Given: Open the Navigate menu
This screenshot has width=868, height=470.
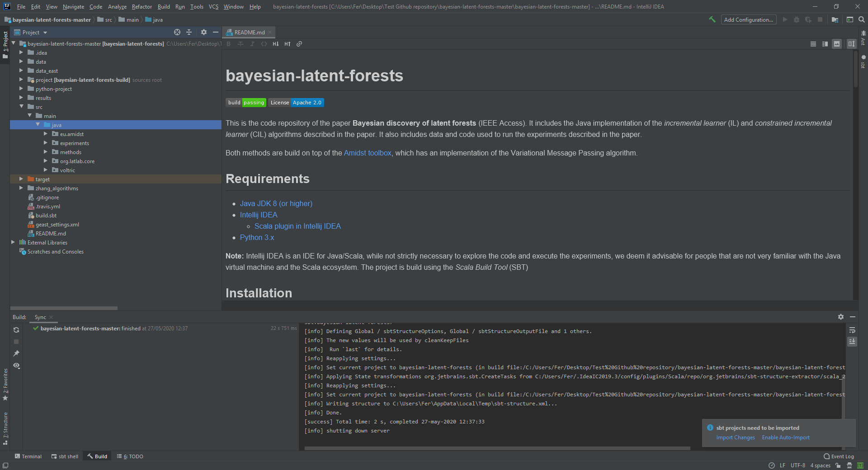Looking at the screenshot, I should pos(73,7).
